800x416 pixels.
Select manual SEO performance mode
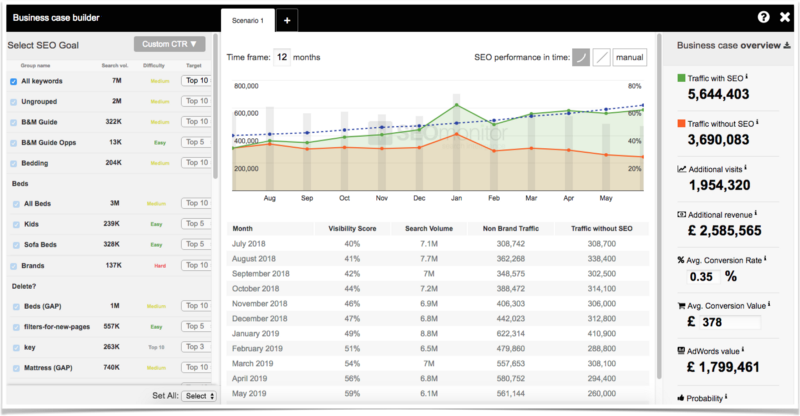630,57
